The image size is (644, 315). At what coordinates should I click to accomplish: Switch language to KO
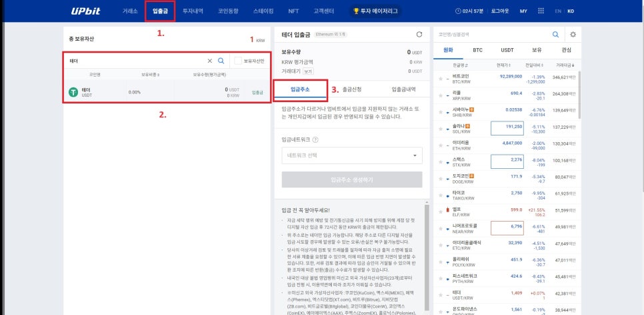tap(571, 11)
